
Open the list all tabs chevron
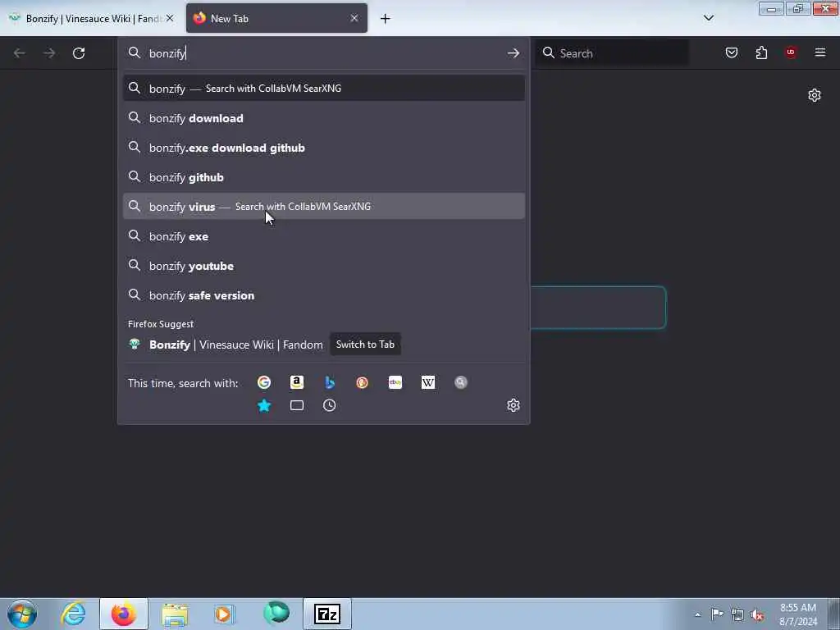click(708, 18)
